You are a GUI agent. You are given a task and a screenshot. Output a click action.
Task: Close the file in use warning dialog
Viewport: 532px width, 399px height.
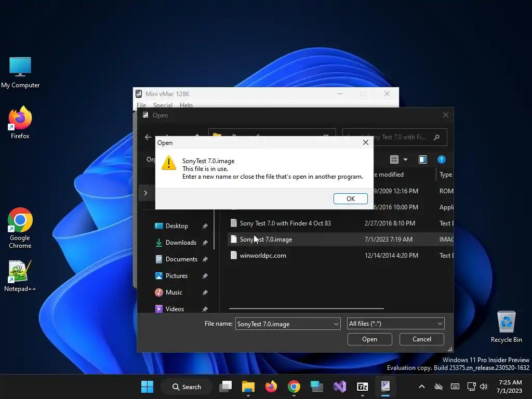click(x=365, y=142)
